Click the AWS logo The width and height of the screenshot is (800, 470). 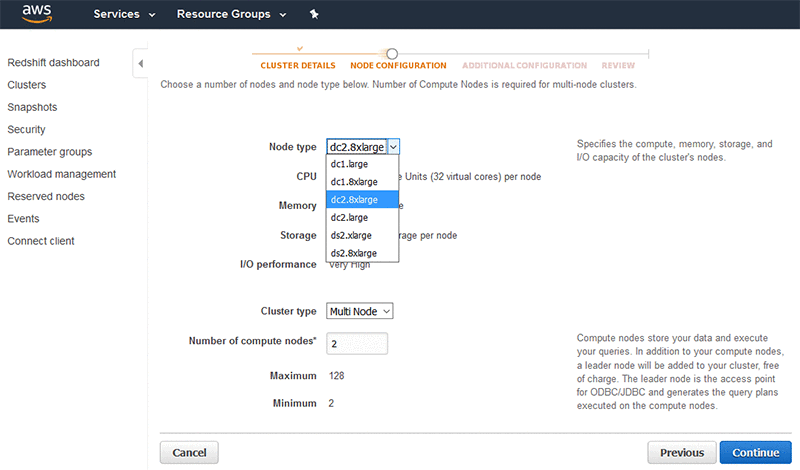pos(37,14)
